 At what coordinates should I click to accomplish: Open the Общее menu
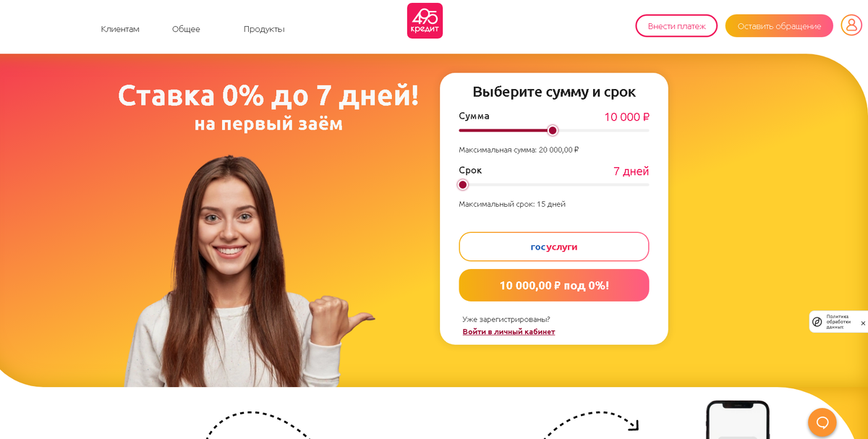[186, 29]
